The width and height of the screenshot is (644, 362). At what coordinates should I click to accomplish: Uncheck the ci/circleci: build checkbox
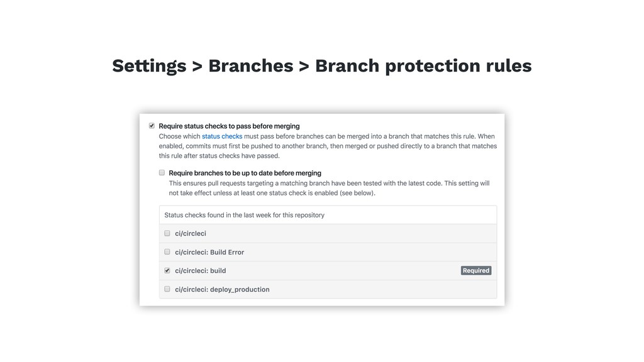coord(167,270)
